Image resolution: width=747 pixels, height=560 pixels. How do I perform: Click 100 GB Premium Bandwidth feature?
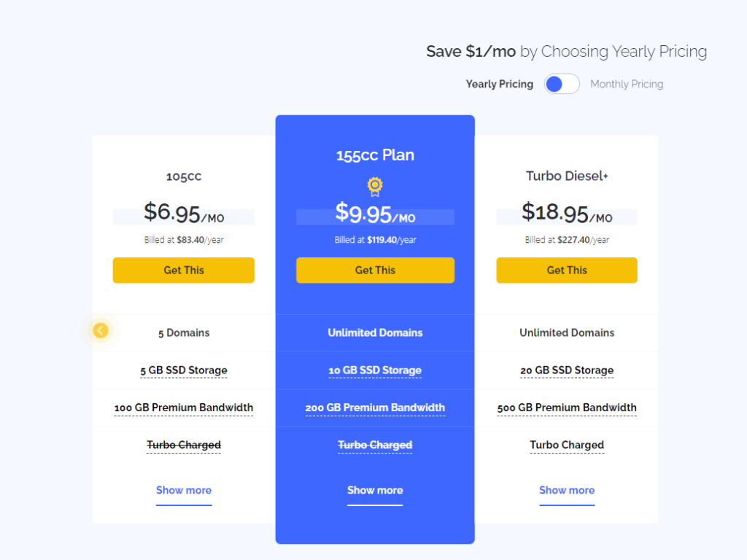(184, 408)
